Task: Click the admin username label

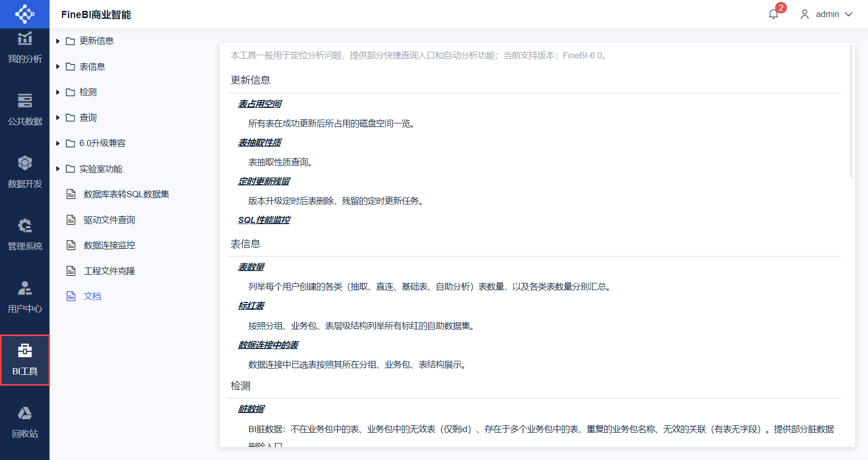Action: coord(827,14)
